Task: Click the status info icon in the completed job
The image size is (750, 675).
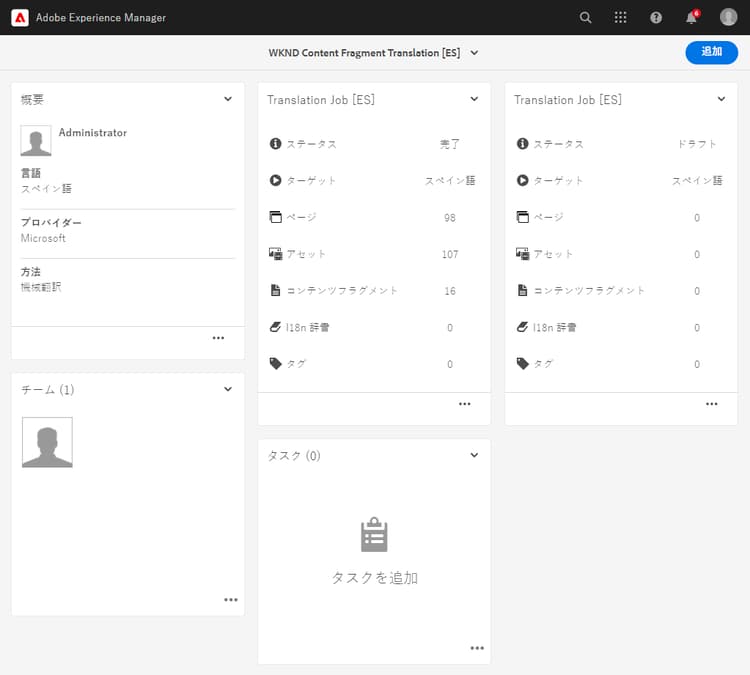Action: (276, 144)
